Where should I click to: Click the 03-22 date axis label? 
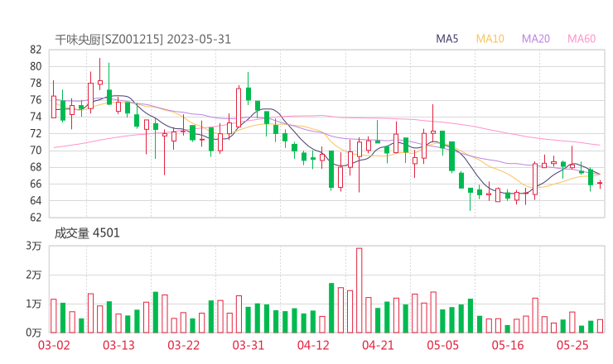pyautogui.click(x=184, y=345)
